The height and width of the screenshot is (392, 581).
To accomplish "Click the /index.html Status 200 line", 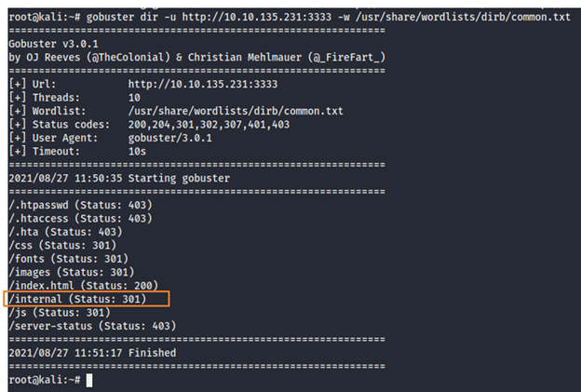I will click(84, 285).
